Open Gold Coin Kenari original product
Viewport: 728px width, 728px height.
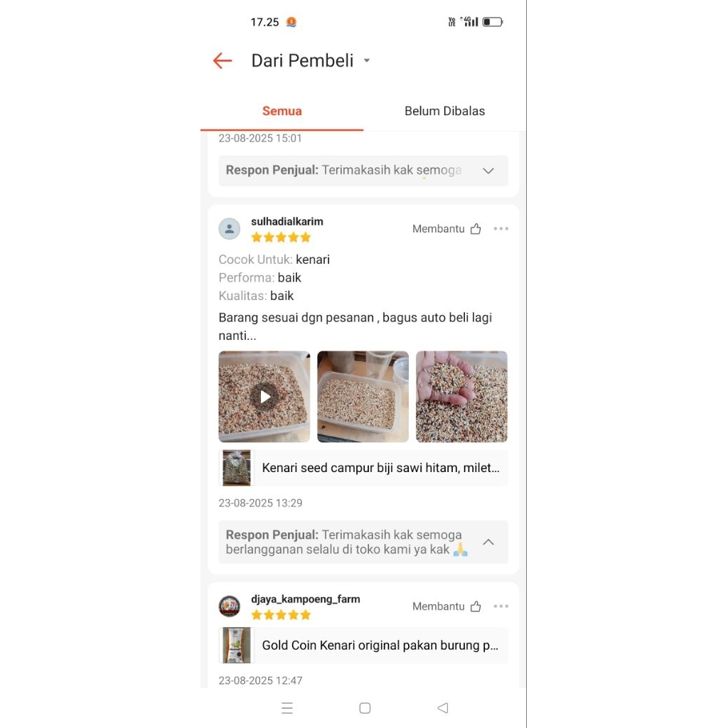tap(363, 645)
